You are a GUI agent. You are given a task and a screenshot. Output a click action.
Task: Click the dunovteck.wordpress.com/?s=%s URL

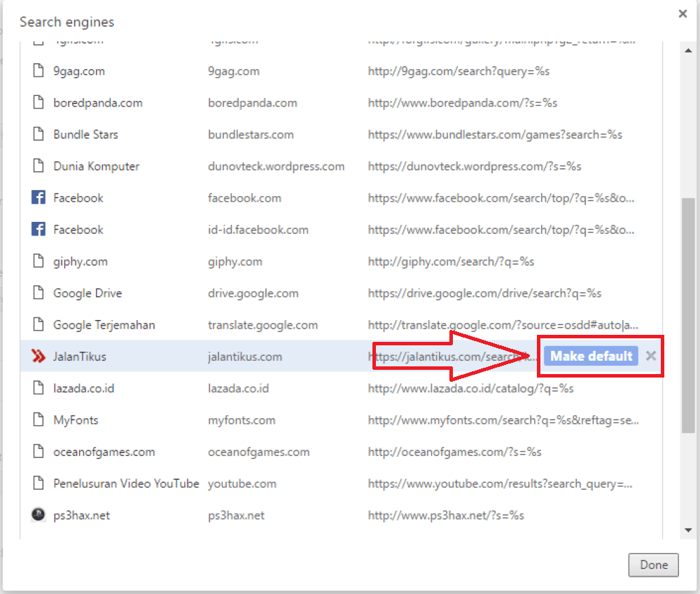[x=475, y=167]
